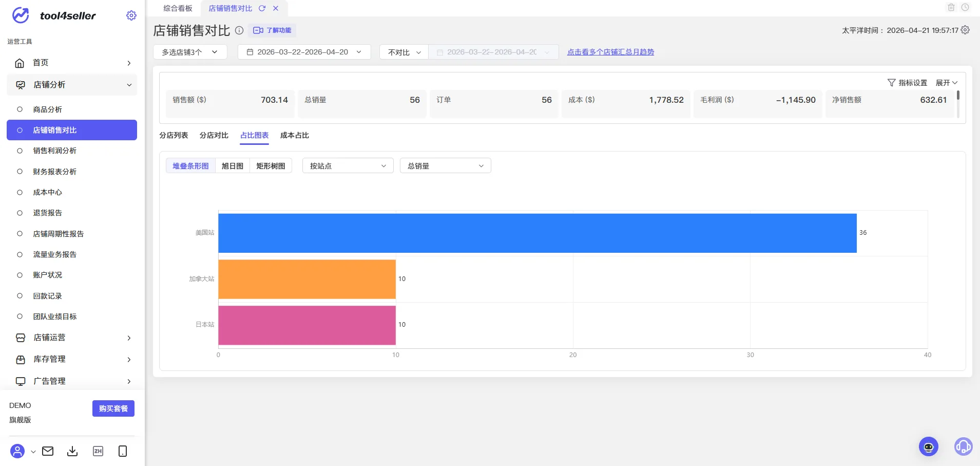Open the 2026-03-22 date range dropdown
Screen dimensions: 980x466
pyautogui.click(x=304, y=52)
